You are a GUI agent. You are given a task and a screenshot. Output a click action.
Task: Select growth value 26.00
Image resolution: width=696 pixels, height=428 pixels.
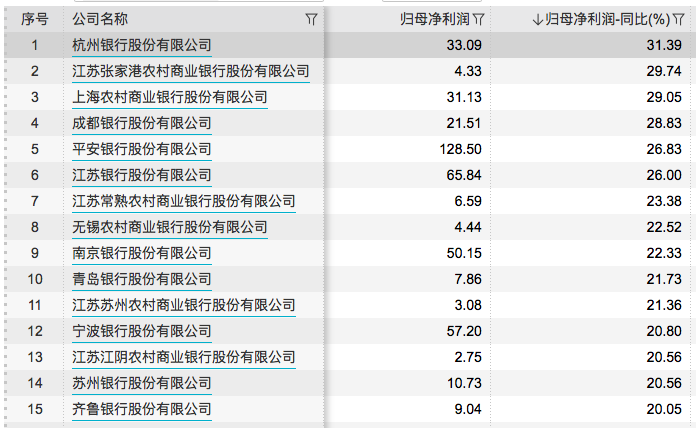click(664, 175)
